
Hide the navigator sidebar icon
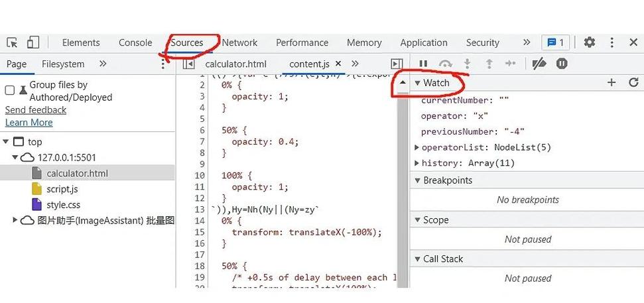point(188,64)
